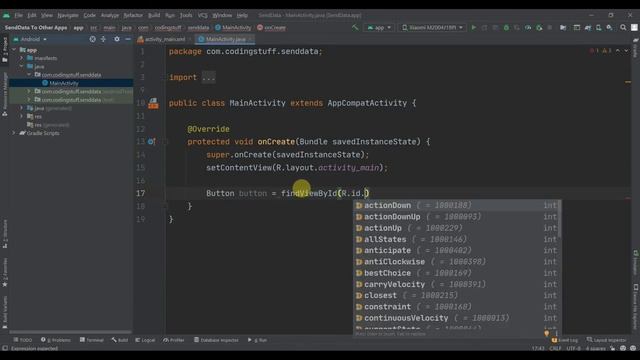640x360 pixels.
Task: Click MainActivity in the breadcrumb bar
Action: pos(233,28)
